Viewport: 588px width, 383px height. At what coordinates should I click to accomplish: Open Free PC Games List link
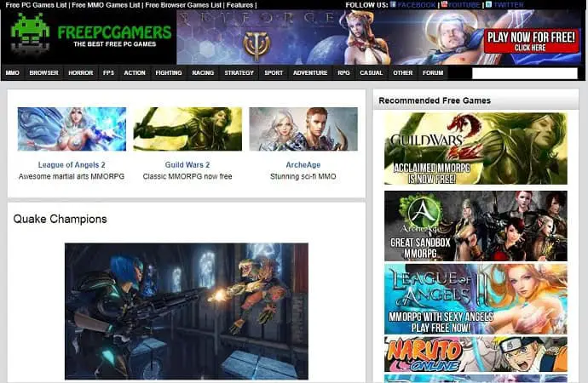[36, 5]
